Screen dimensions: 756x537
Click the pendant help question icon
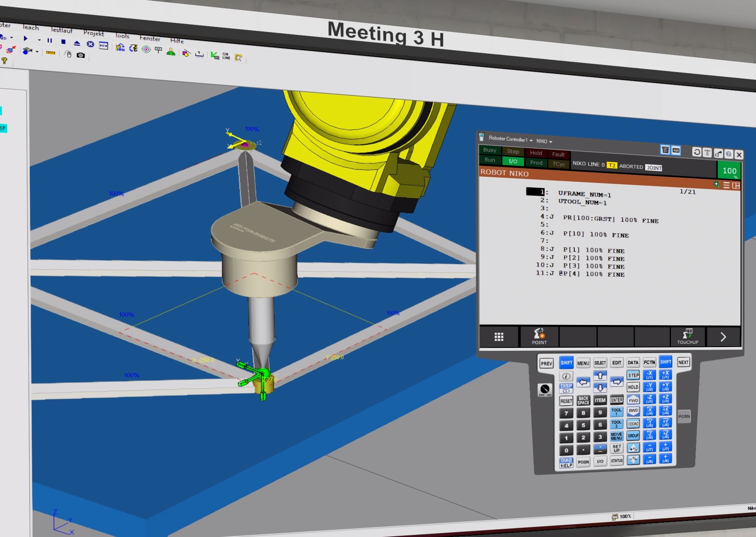pyautogui.click(x=728, y=154)
